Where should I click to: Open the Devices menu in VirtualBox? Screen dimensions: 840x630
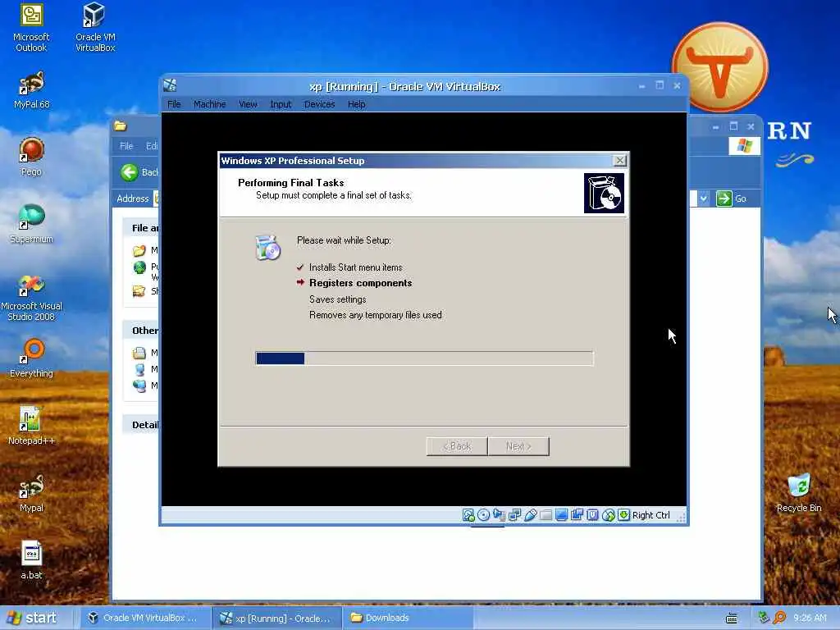tap(319, 104)
